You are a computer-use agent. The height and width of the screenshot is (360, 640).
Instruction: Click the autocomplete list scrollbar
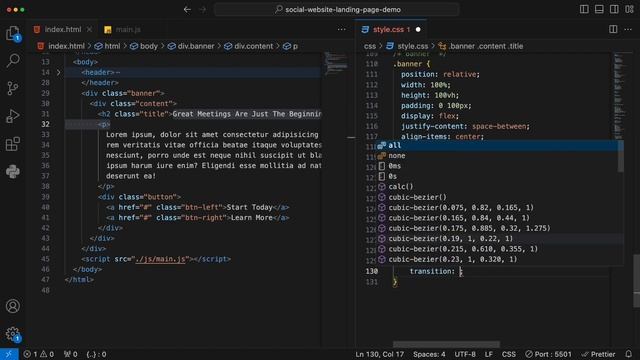tap(621, 156)
